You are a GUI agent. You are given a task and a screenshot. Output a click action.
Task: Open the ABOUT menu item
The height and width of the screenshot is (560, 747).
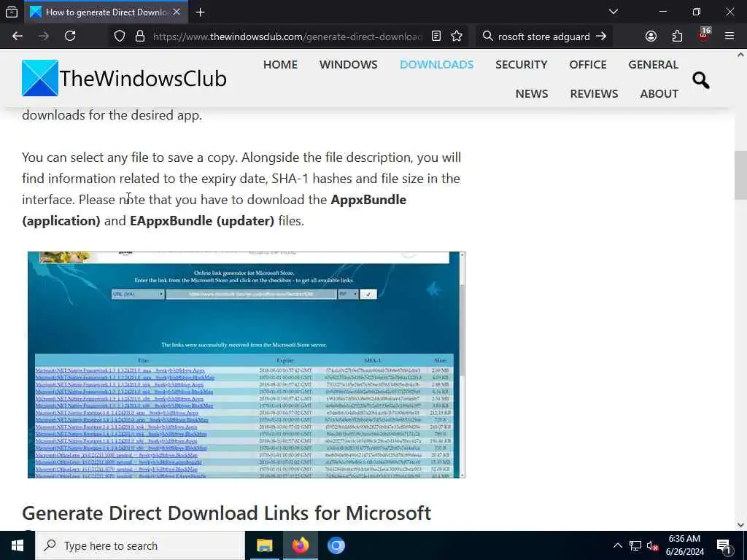(659, 94)
